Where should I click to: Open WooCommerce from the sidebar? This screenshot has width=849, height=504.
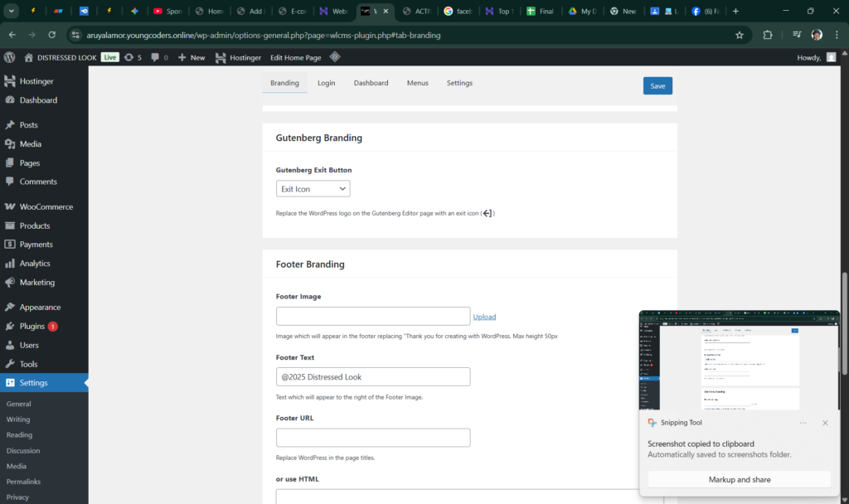(46, 206)
